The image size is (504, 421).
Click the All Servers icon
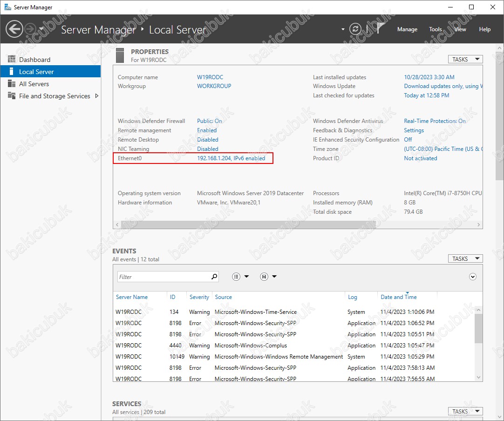tap(12, 83)
